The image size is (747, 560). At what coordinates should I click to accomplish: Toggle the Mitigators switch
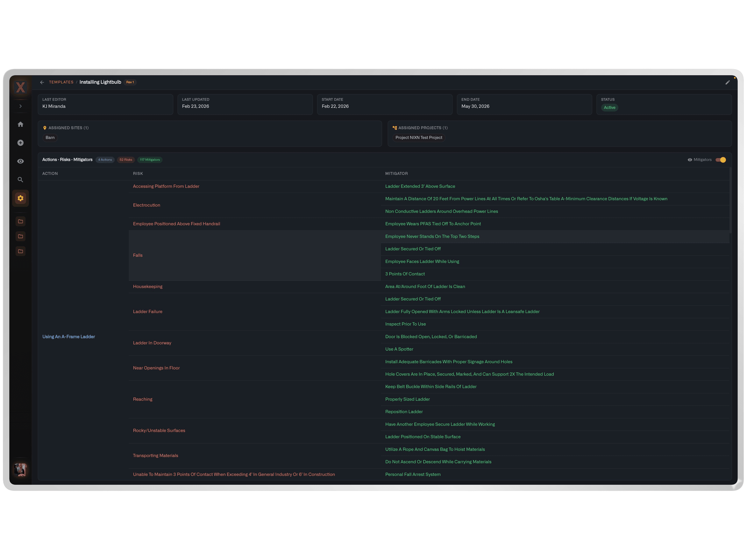pos(720,160)
